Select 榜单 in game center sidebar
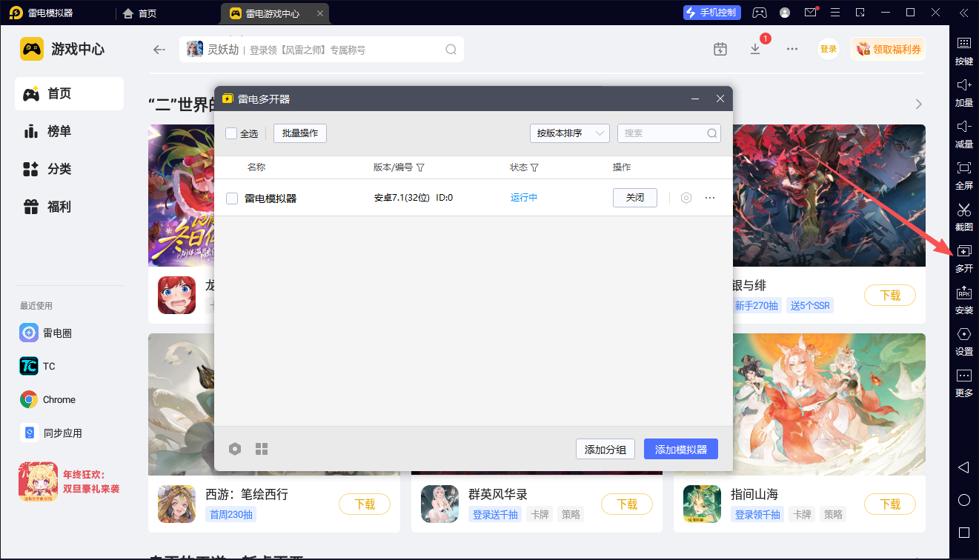The width and height of the screenshot is (979, 560). coord(59,132)
